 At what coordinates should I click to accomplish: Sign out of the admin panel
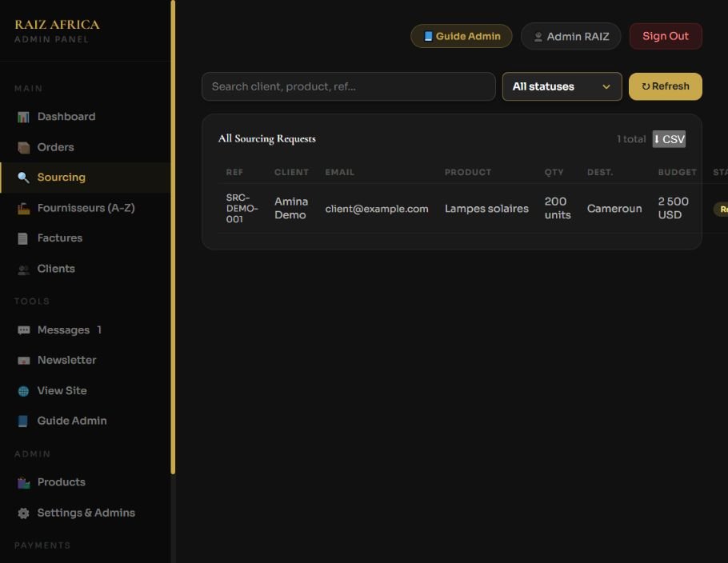(666, 36)
